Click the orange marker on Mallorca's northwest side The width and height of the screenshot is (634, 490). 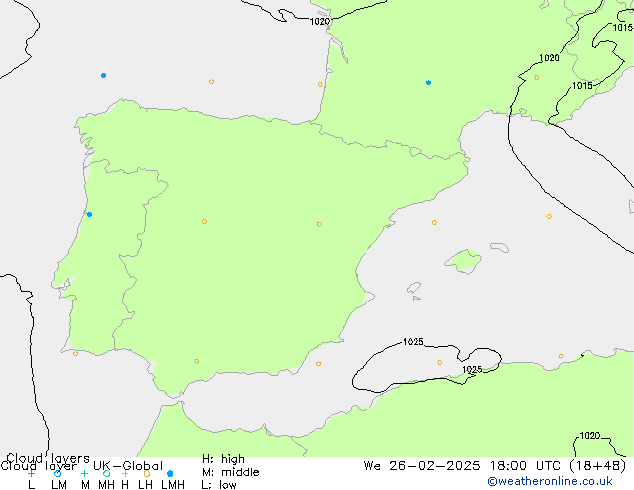pyautogui.click(x=434, y=222)
